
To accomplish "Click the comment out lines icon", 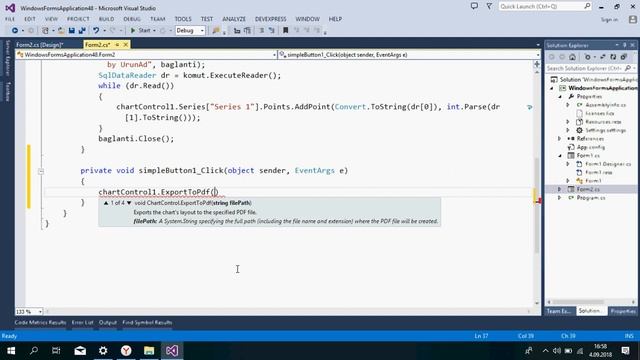I will pos(262,31).
